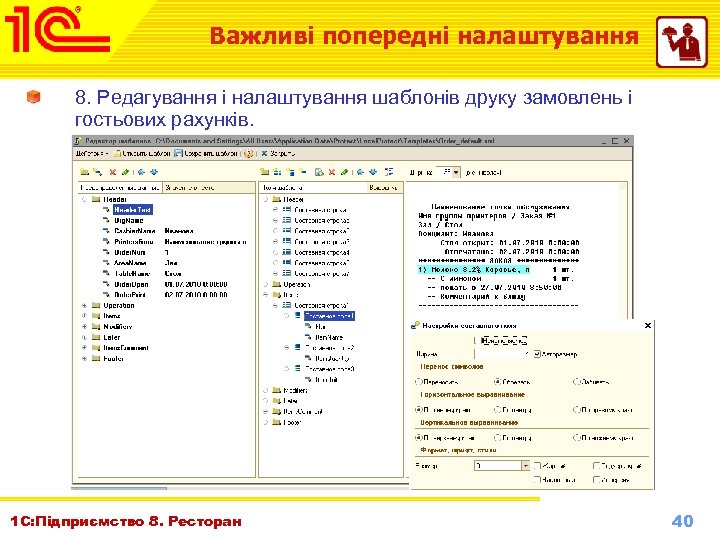Select highlighted composite field in template tree

point(329,316)
